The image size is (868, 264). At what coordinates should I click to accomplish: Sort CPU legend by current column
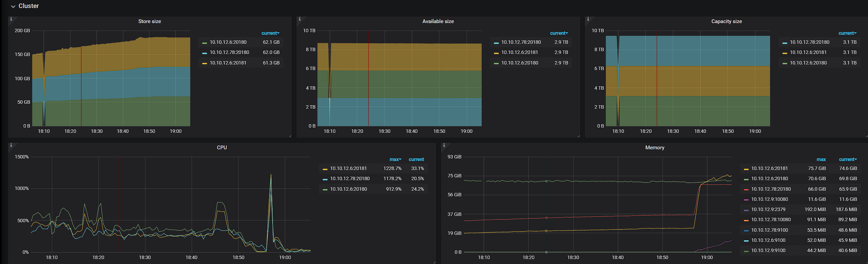pyautogui.click(x=416, y=160)
